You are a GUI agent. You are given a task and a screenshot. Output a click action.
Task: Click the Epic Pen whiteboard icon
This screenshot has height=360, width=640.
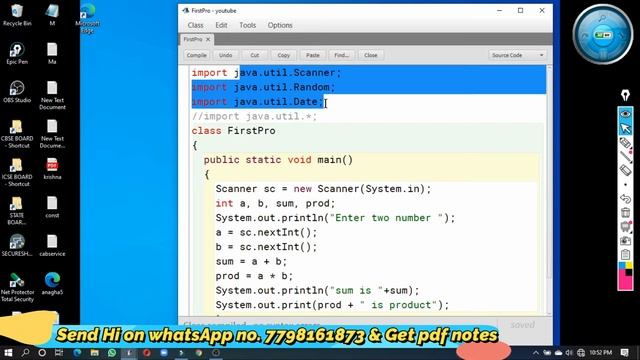[x=625, y=227]
